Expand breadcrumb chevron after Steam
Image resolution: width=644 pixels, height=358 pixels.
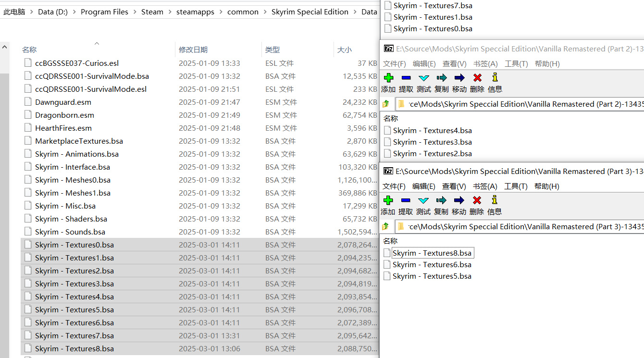tap(170, 12)
